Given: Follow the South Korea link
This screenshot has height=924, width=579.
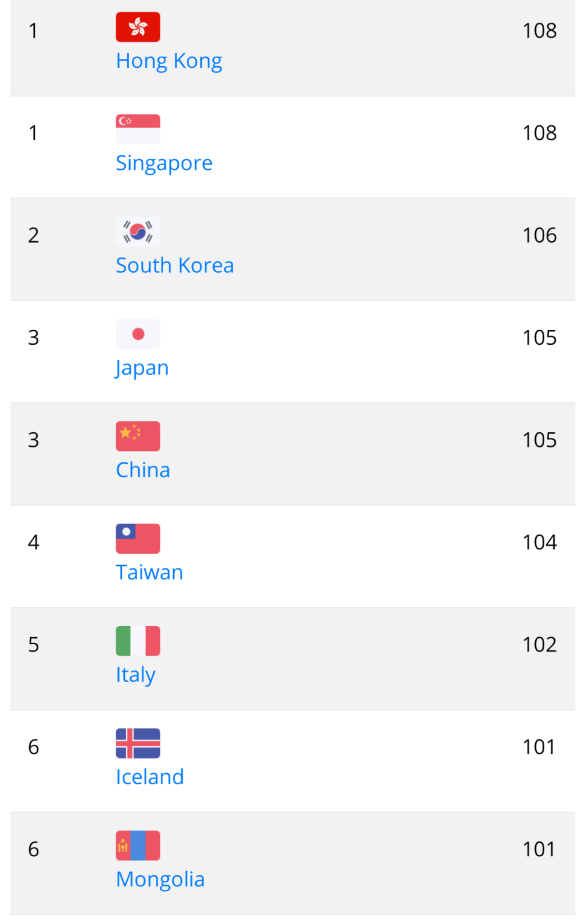Looking at the screenshot, I should 175,265.
